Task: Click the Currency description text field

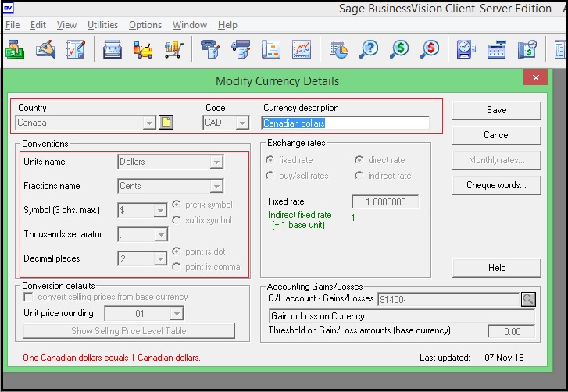Action: coord(345,123)
